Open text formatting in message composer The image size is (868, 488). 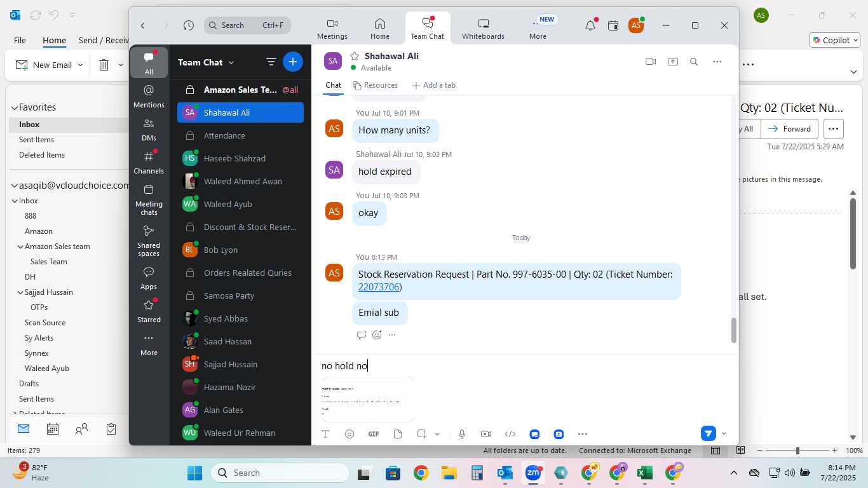325,434
